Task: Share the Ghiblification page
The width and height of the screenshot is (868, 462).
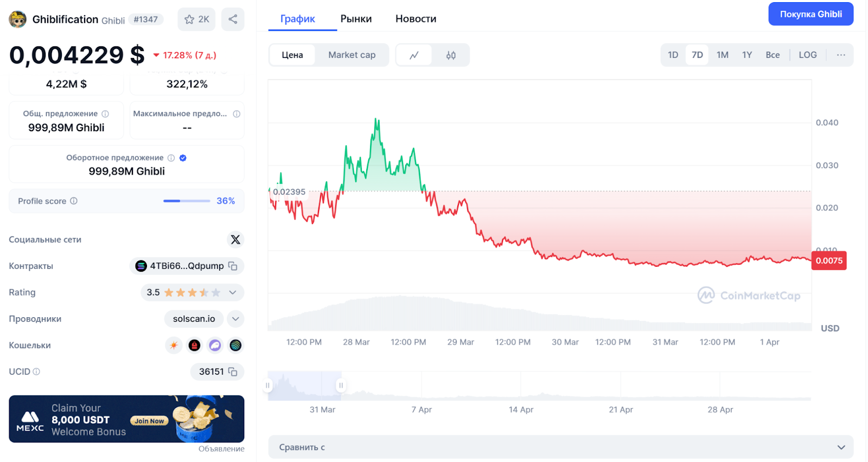Action: [x=233, y=20]
